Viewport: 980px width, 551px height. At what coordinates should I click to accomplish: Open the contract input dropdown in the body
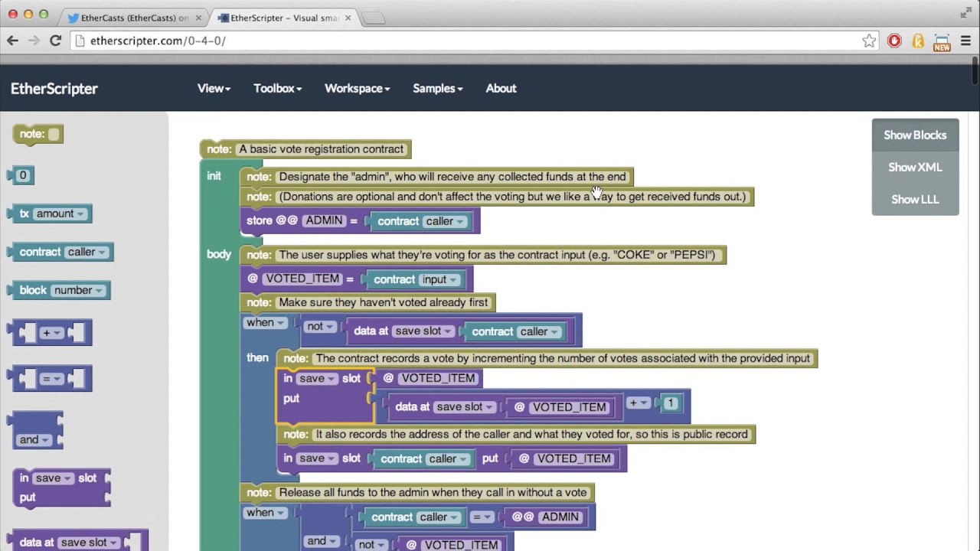(x=440, y=279)
